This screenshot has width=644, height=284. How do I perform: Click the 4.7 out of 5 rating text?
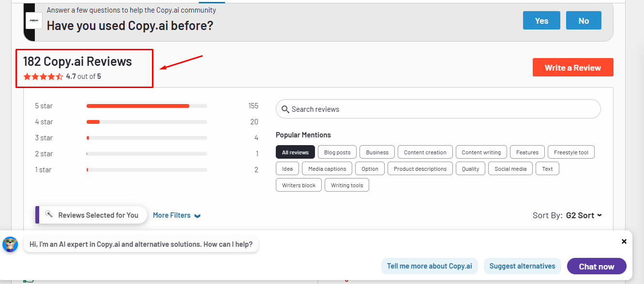coord(84,76)
